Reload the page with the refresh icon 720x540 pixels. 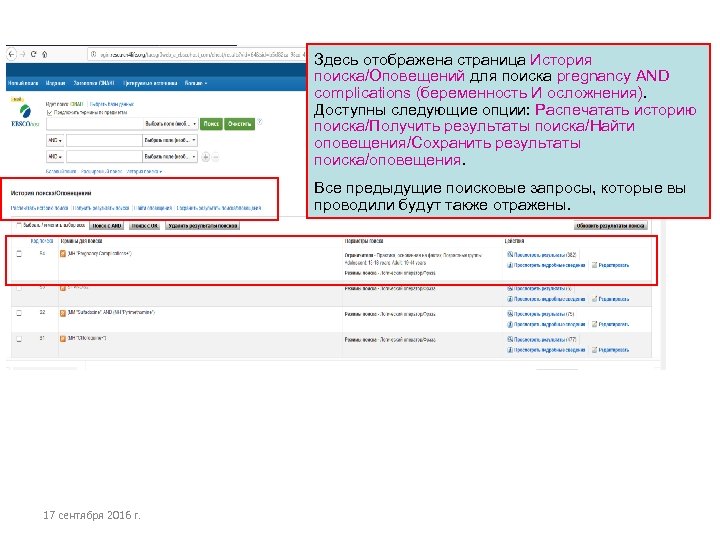34,54
